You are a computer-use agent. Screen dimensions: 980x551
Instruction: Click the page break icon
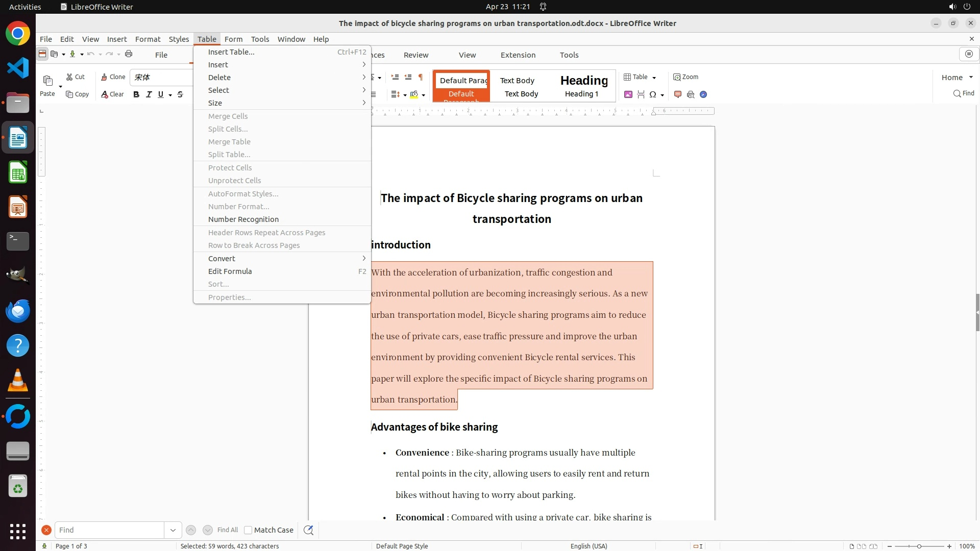click(641, 94)
